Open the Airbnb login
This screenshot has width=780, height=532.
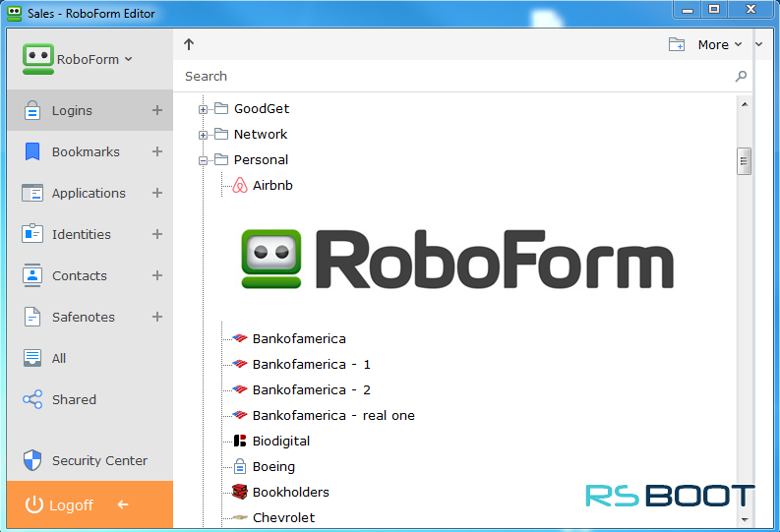(272, 186)
